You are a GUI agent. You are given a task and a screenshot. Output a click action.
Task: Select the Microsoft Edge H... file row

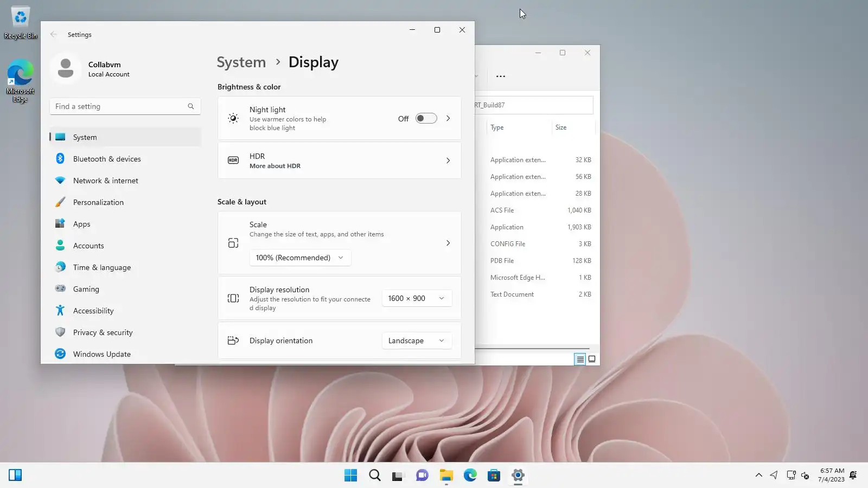pyautogui.click(x=534, y=278)
